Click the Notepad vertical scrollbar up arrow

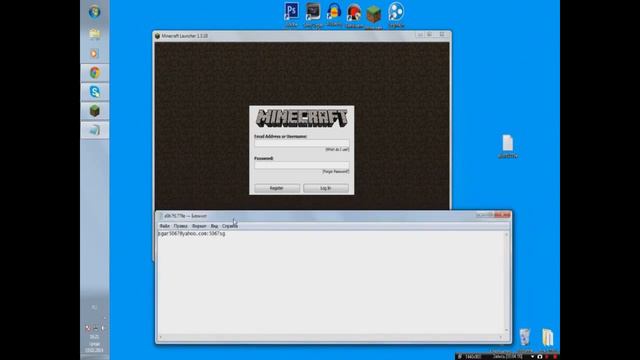coord(507,235)
